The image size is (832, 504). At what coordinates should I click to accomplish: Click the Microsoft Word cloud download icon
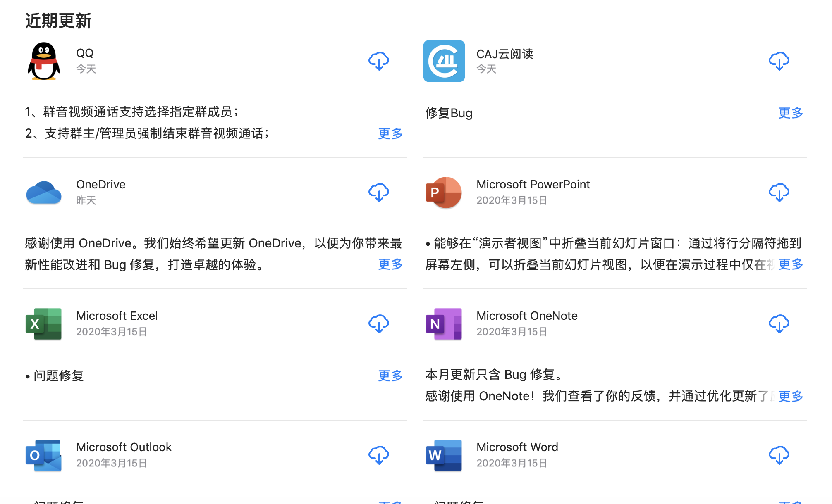pyautogui.click(x=779, y=455)
